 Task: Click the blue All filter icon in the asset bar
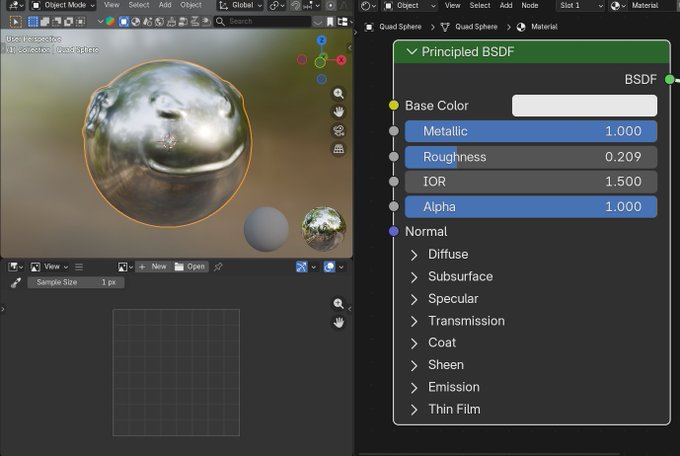point(124,21)
